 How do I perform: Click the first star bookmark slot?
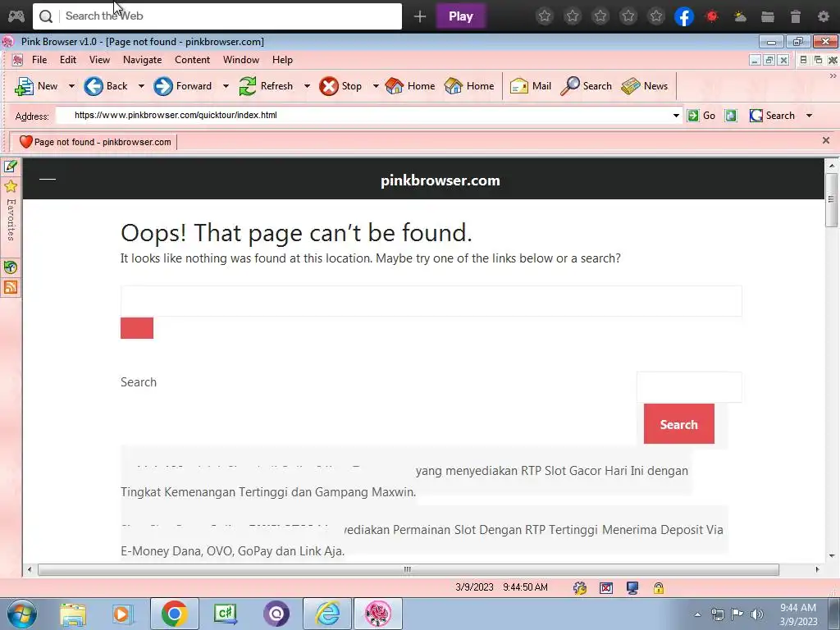545,16
